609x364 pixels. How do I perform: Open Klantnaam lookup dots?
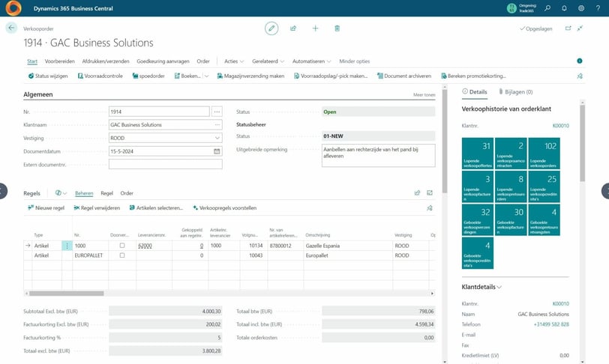coord(217,125)
